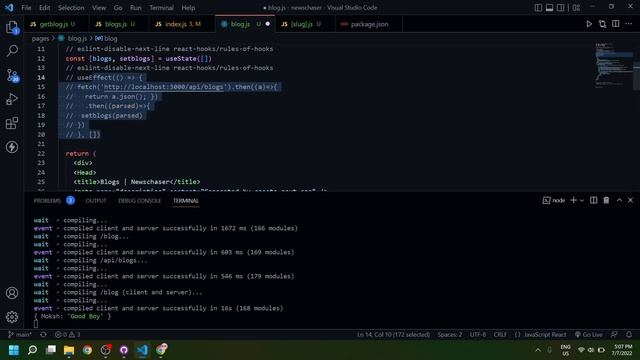The image size is (640, 360).
Task: Select the node terminal instance
Action: coord(554,200)
